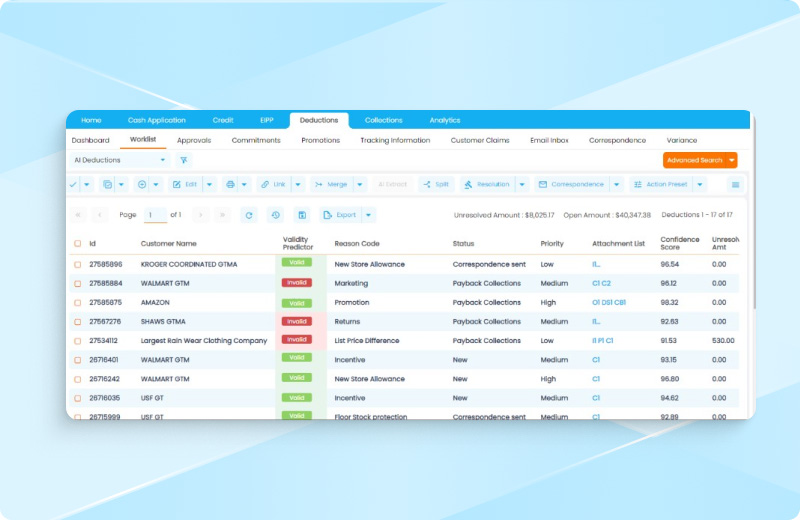Expand the Merge dropdown arrow
This screenshot has height=520, width=800.
(360, 185)
